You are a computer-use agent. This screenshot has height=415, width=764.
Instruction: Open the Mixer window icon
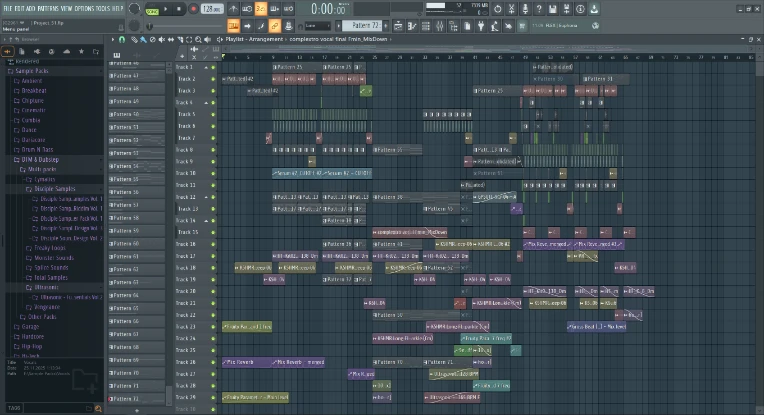click(x=439, y=26)
